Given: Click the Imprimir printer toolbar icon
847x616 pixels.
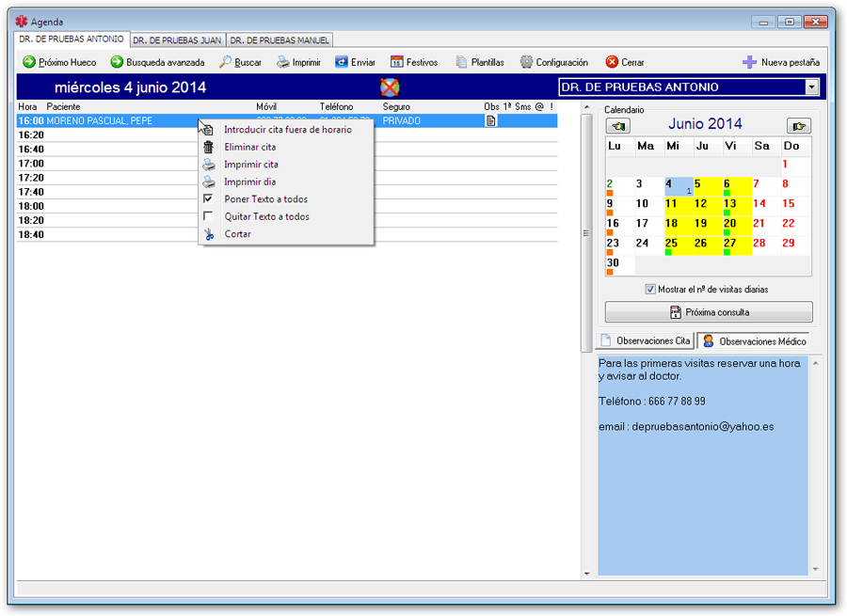Looking at the screenshot, I should [282, 62].
